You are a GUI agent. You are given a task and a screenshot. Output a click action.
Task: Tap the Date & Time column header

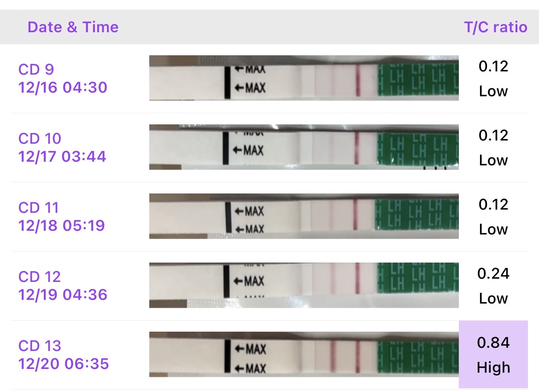(x=73, y=27)
